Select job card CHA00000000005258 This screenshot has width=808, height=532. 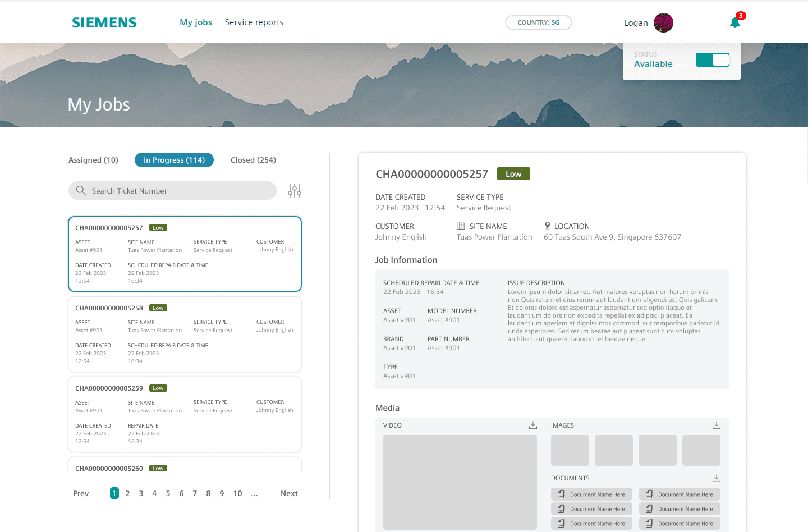point(185,334)
